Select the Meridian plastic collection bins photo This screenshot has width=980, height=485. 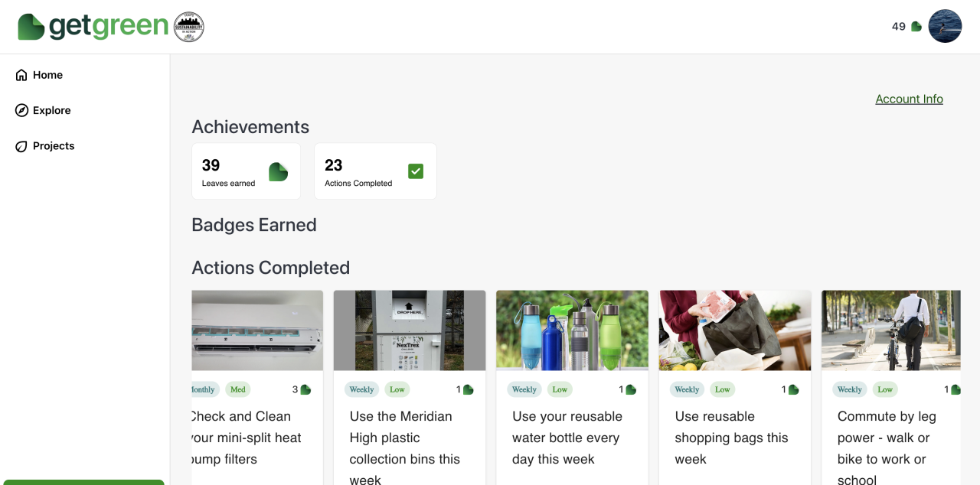tap(410, 330)
